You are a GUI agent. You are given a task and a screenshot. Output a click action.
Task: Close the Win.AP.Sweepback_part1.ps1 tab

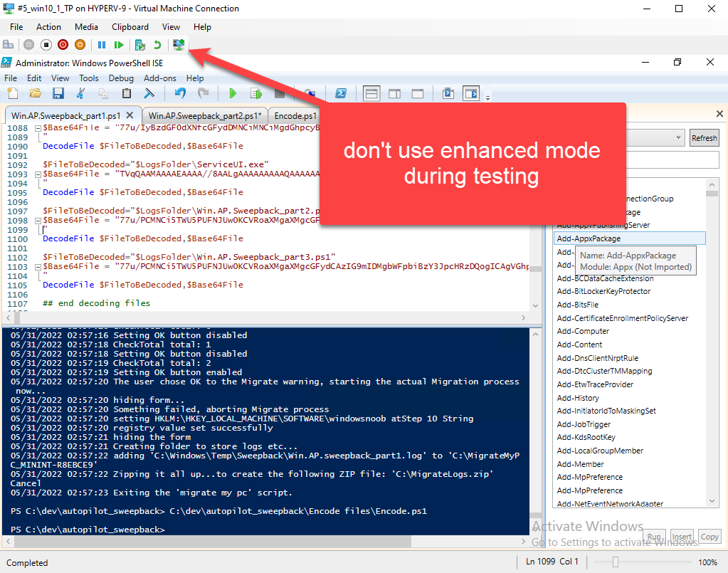[x=130, y=115]
